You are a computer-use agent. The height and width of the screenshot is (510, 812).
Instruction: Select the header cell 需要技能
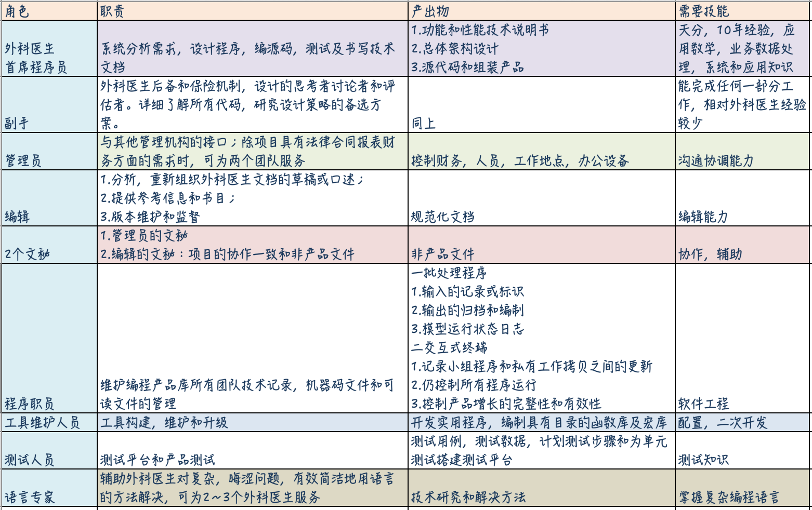click(x=743, y=11)
